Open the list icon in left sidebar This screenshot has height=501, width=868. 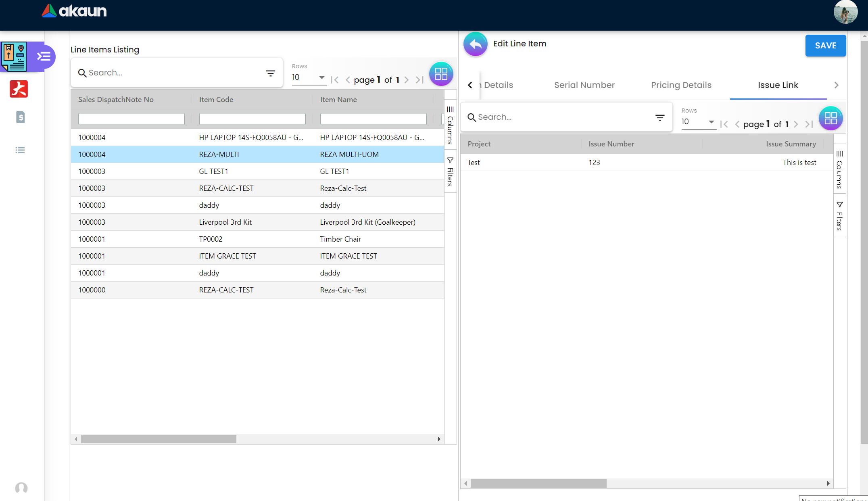20,150
